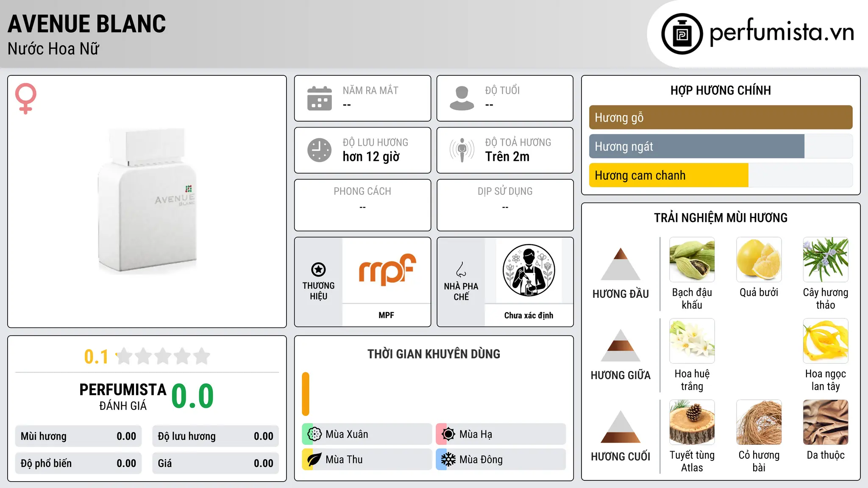
Task: Select the Mùa Thu season label
Action: tap(344, 460)
